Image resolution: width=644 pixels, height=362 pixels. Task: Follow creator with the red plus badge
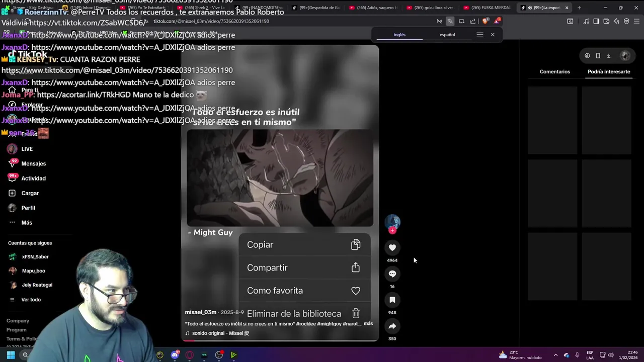392,230
